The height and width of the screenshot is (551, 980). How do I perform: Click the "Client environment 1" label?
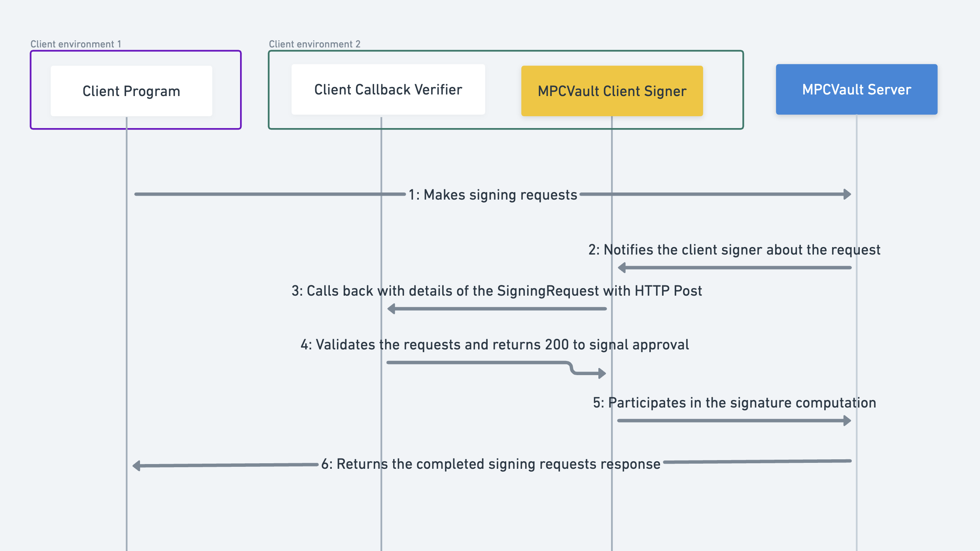tap(76, 44)
